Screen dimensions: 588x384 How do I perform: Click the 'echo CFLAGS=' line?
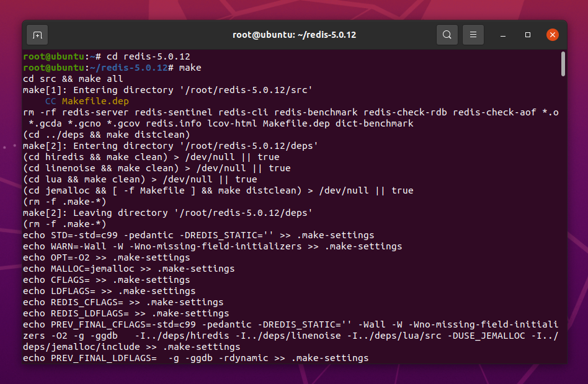pos(107,280)
